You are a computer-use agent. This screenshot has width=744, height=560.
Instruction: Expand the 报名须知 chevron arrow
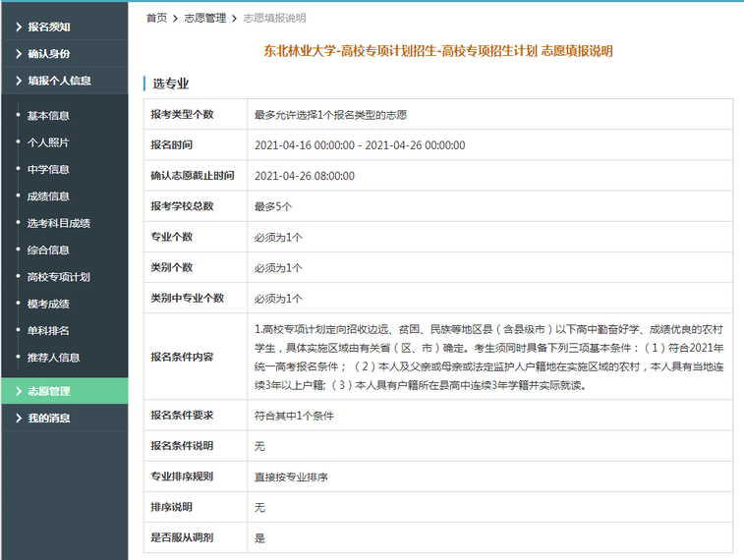click(19, 28)
